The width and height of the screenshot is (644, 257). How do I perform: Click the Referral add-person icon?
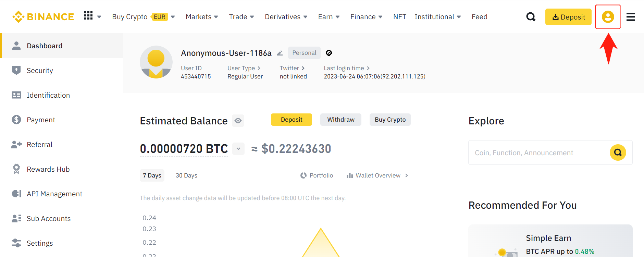[16, 144]
